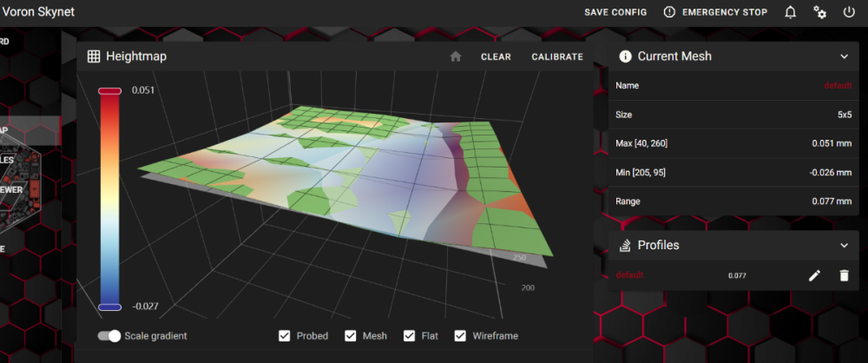Click SAVE CONFIG in top bar
868x363 pixels.
(x=615, y=12)
